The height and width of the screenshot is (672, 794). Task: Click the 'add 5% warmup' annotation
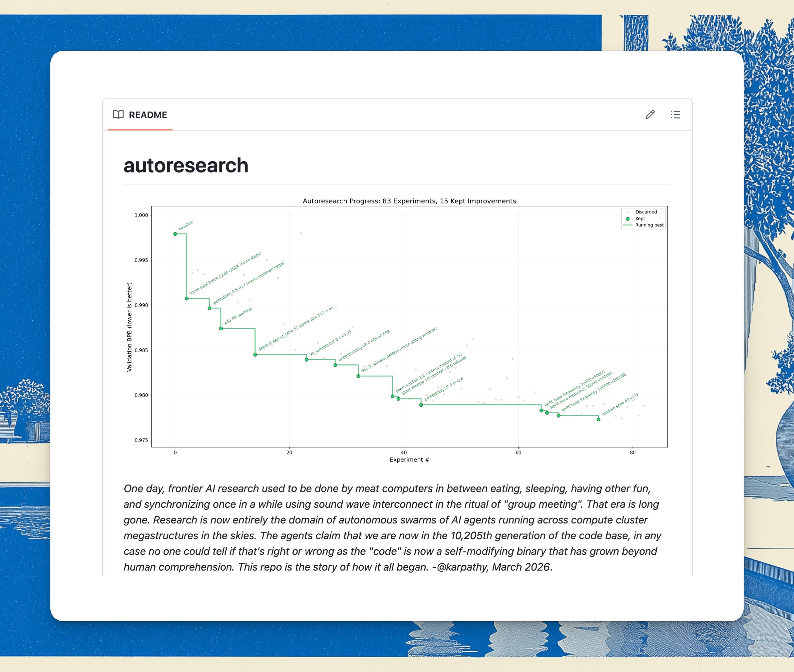(238, 316)
